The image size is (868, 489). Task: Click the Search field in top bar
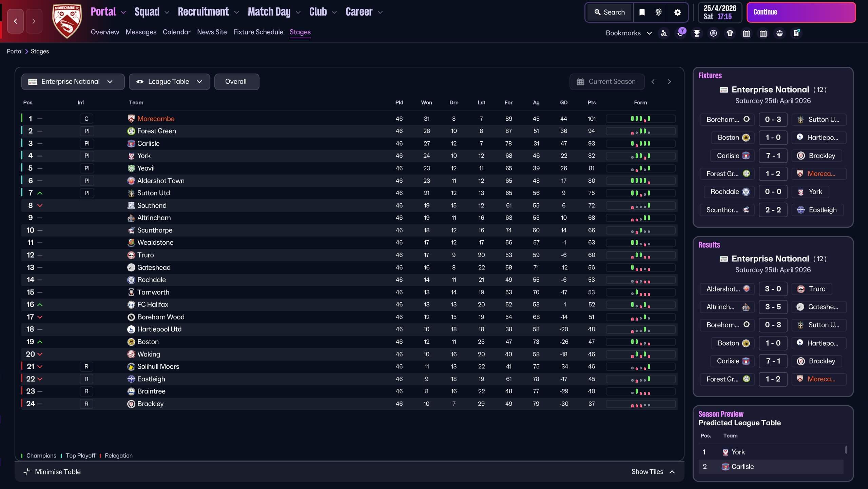pyautogui.click(x=610, y=13)
